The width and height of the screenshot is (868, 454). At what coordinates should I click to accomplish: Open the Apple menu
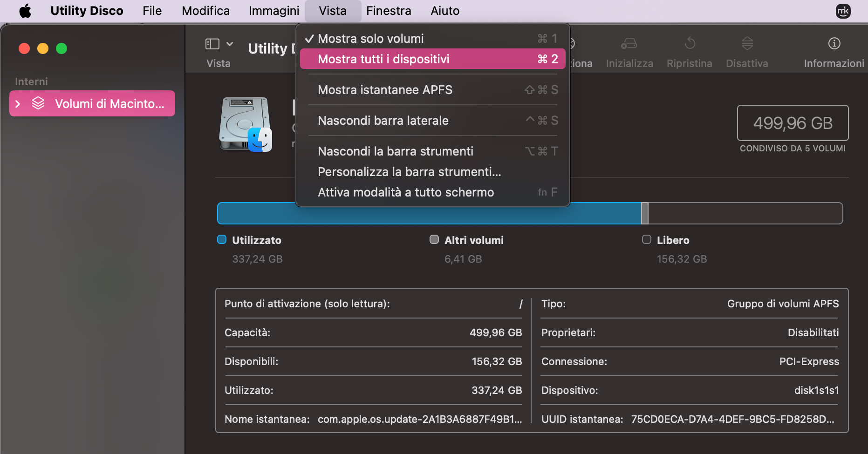point(25,11)
